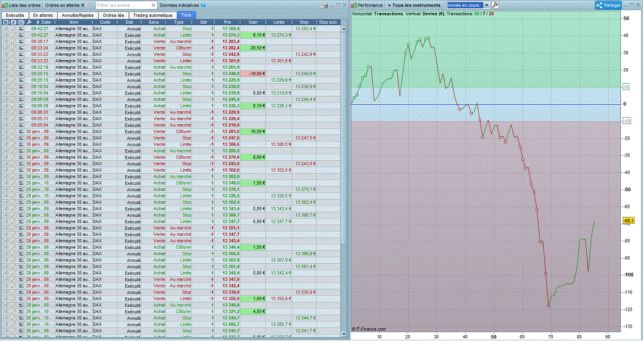This screenshot has width=644, height=341.
Task: Click first row icon of 09:38:17 order
Action: (6, 42)
